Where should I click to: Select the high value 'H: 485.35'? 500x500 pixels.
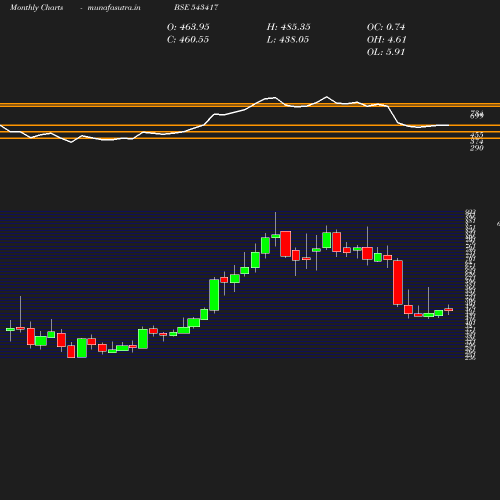pos(288,27)
